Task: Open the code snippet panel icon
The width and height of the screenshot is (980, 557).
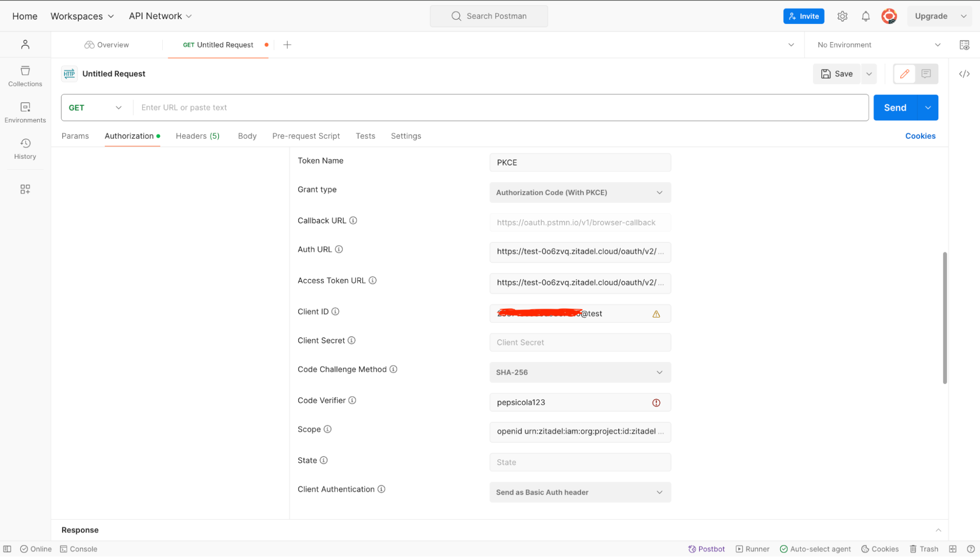Action: click(964, 74)
